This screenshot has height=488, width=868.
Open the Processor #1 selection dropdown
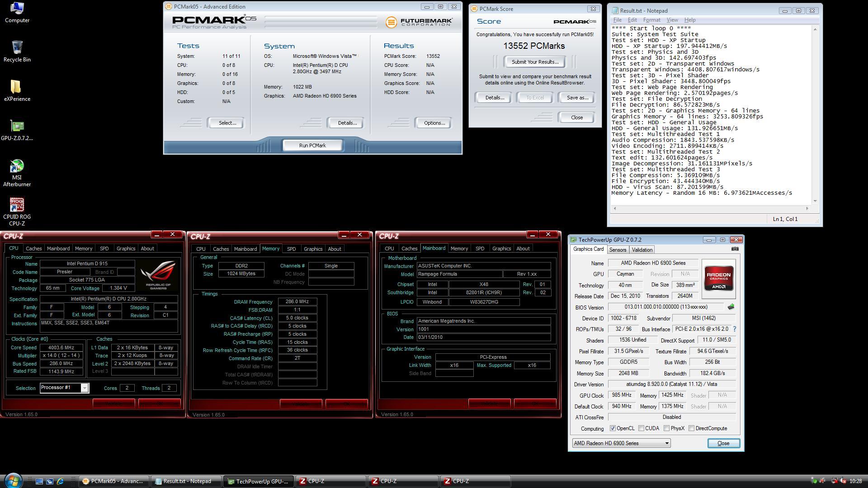coord(64,388)
